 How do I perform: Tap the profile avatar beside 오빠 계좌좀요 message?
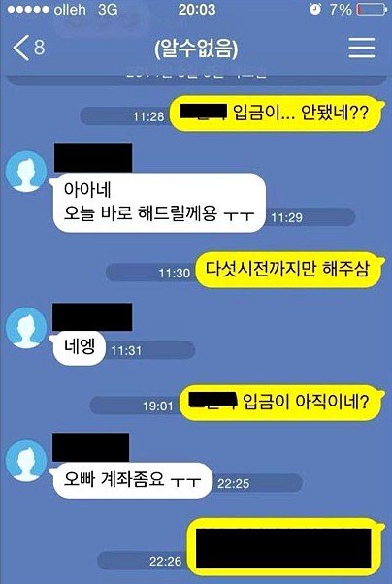coord(26,461)
